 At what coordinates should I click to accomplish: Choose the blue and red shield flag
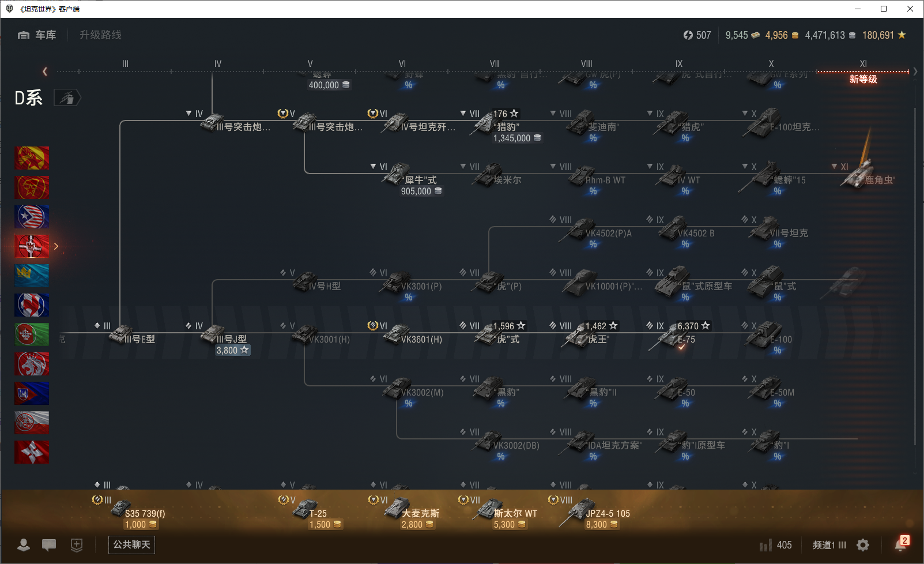tap(32, 393)
